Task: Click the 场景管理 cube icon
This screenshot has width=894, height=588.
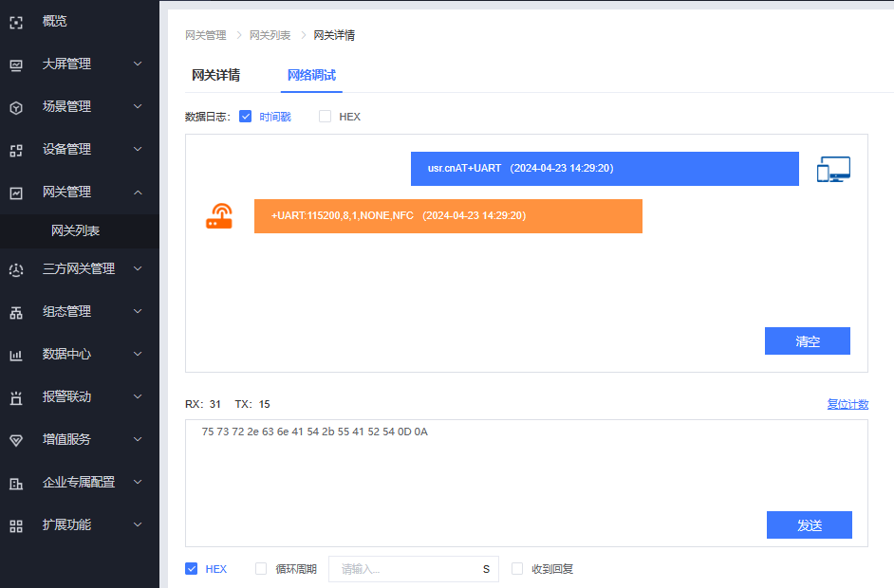Action: tap(16, 107)
